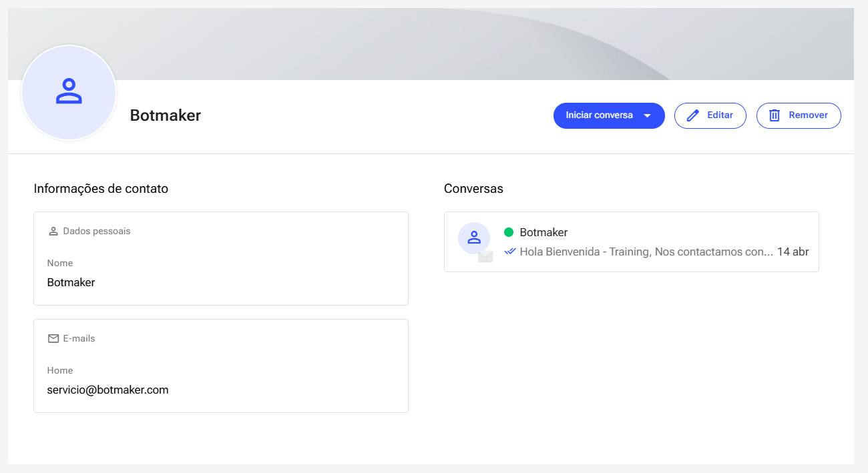Click the pencil icon in Editar button

point(693,115)
